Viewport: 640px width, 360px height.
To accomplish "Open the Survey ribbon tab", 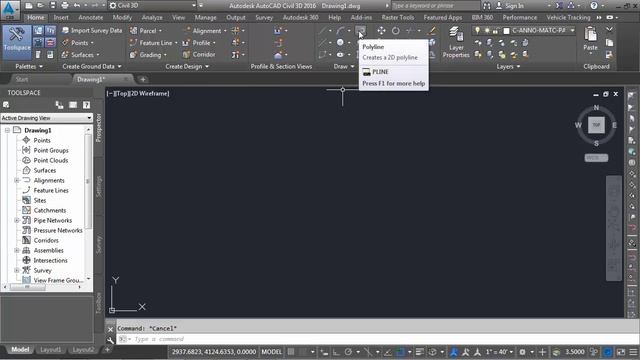I will [264, 18].
